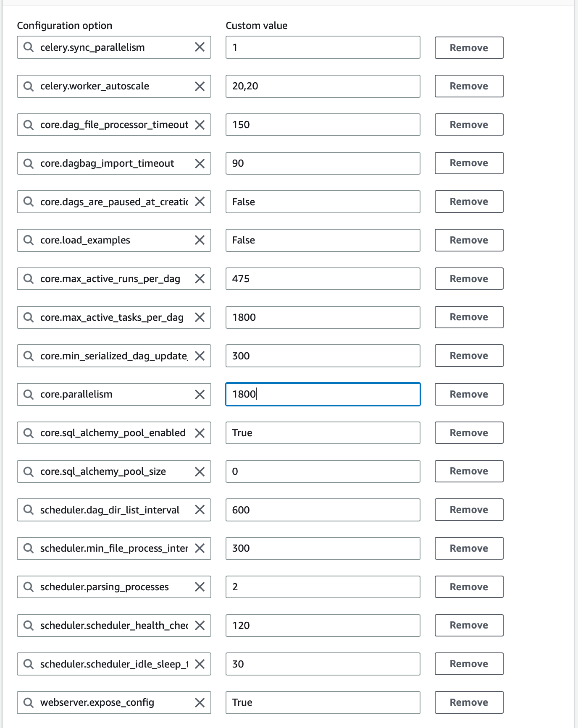
Task: Clear the scheduler.parsing_processes option
Action: click(x=200, y=587)
